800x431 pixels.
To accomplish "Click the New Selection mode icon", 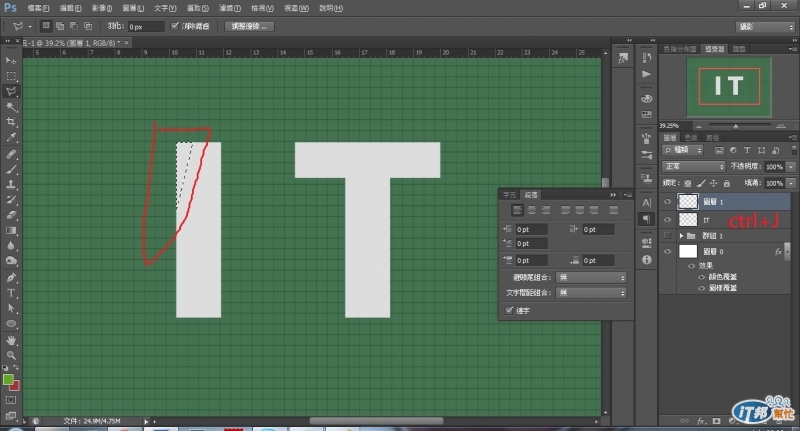I will (46, 26).
